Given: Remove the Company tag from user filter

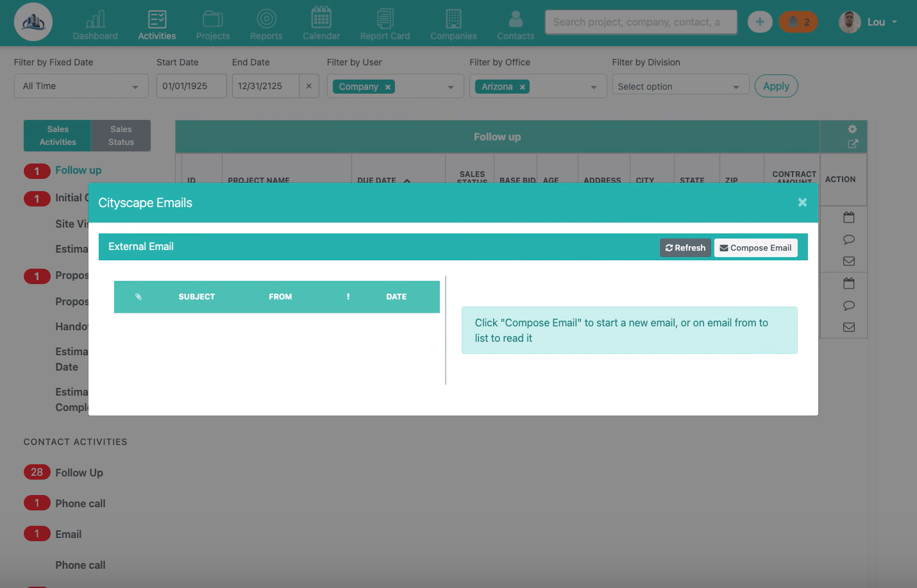Looking at the screenshot, I should (x=388, y=87).
